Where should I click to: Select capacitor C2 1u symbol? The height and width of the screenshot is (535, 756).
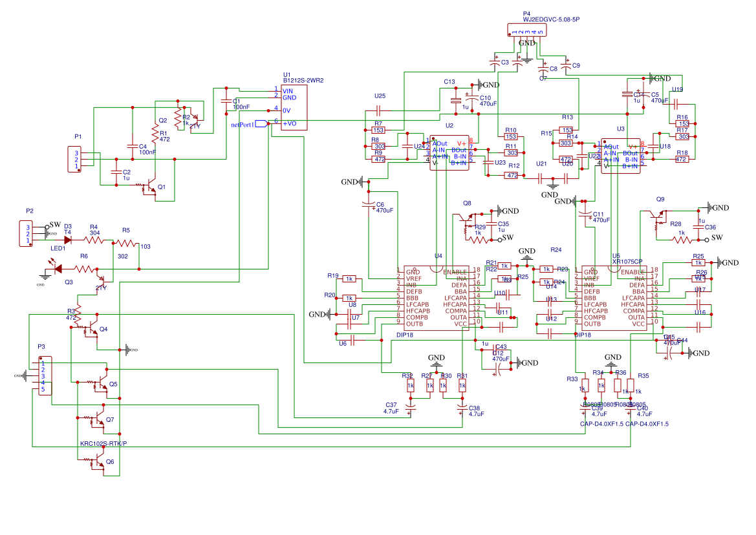(x=116, y=172)
